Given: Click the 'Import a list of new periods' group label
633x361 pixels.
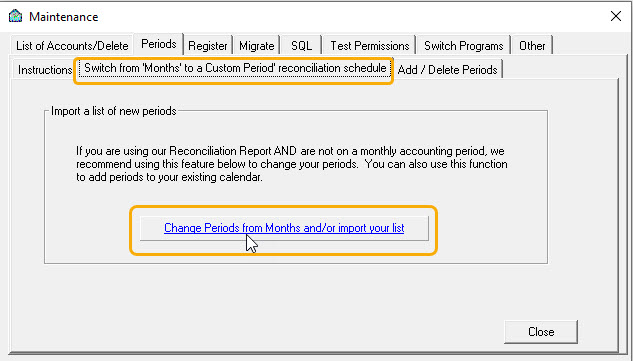Looking at the screenshot, I should 113,111.
